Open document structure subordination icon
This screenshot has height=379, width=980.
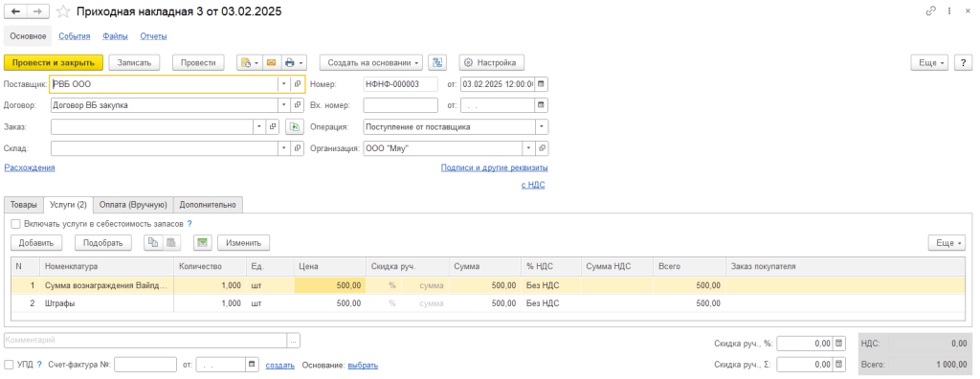(437, 62)
